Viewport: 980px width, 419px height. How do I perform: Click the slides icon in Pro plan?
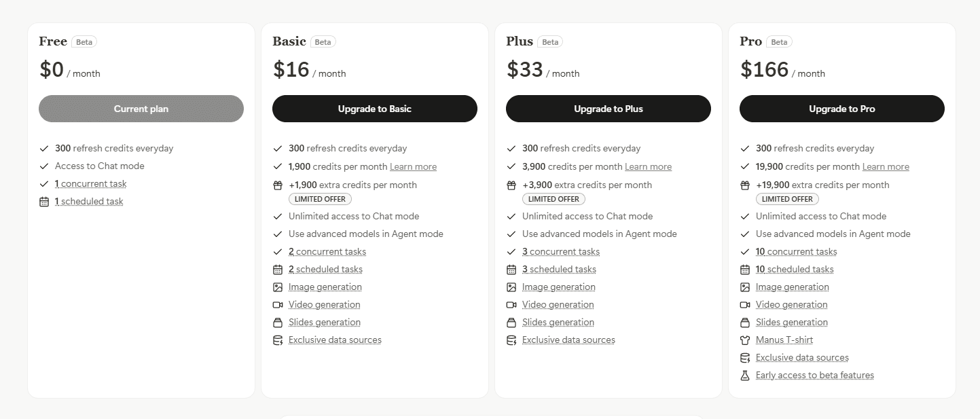745,323
